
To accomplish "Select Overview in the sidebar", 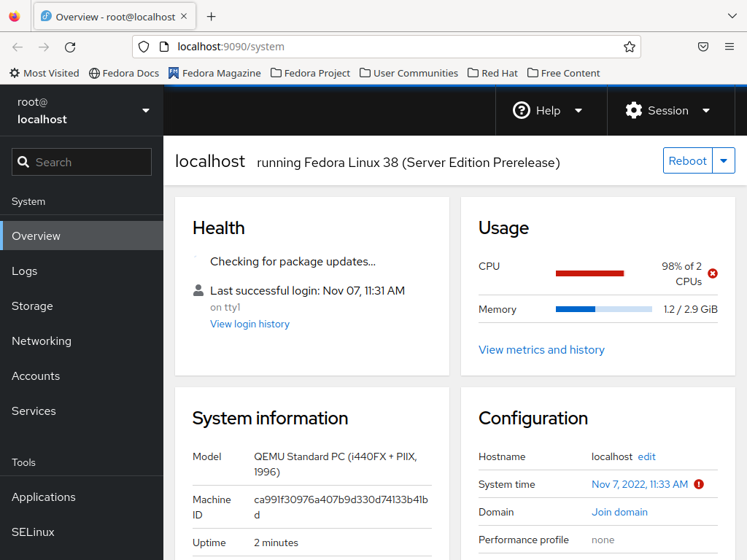I will click(x=82, y=236).
